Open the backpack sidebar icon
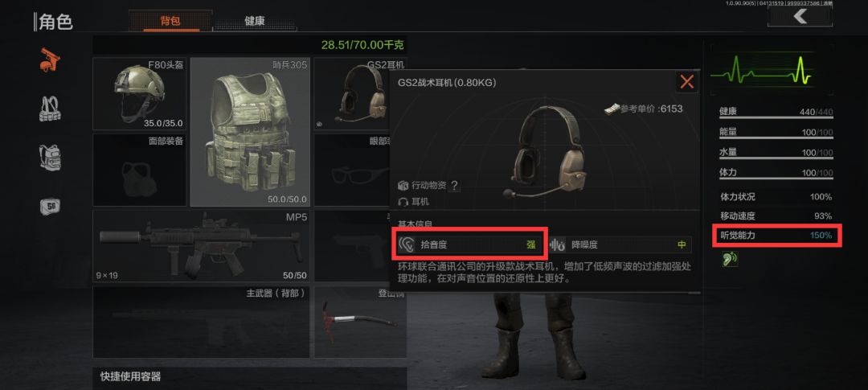The width and height of the screenshot is (868, 390). coord(50,158)
